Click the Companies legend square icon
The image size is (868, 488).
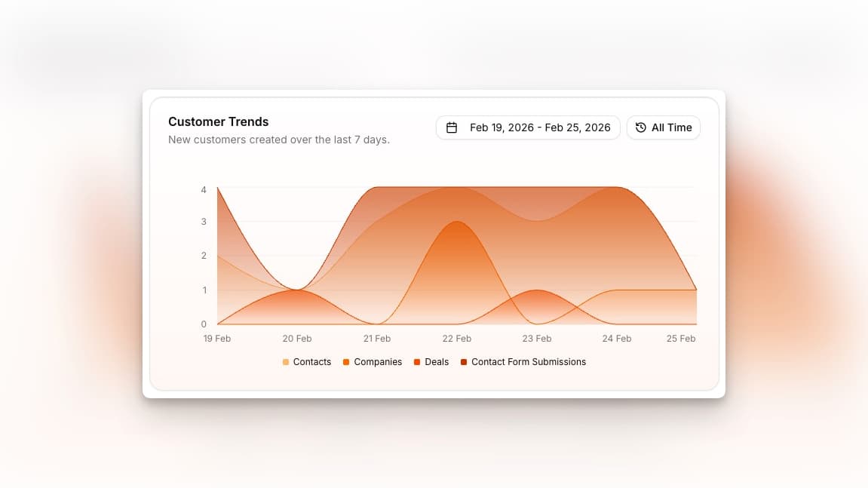point(345,362)
